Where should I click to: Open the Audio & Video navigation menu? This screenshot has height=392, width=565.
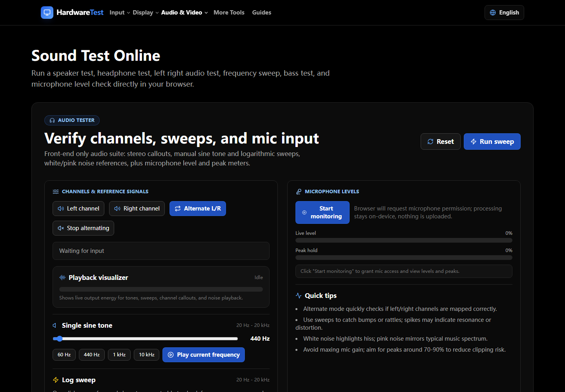(184, 13)
